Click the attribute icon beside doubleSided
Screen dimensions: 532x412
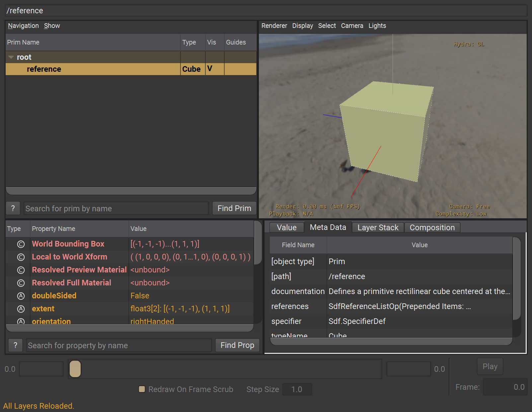21,296
